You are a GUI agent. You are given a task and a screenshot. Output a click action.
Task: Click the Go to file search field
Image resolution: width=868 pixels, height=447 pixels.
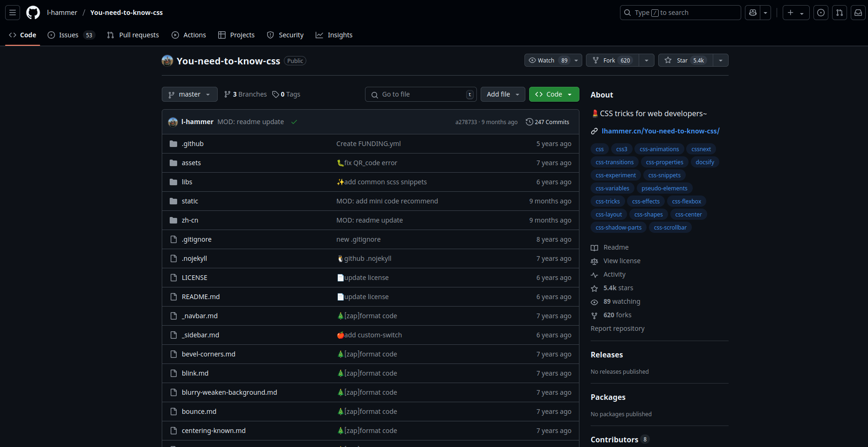(421, 94)
